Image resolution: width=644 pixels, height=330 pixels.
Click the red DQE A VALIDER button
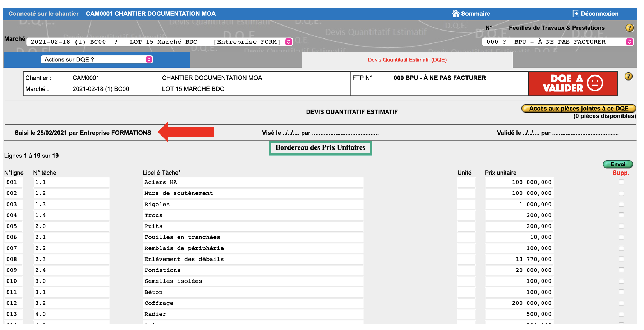[x=573, y=83]
